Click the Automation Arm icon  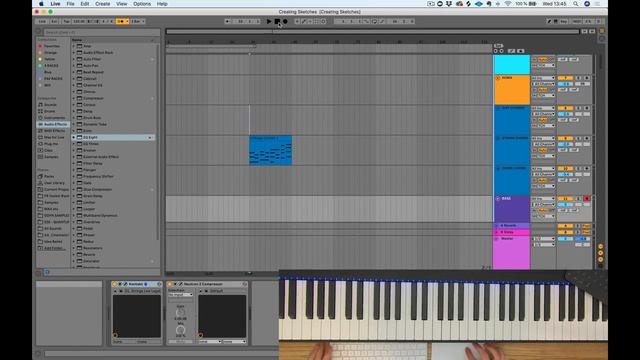coord(304,21)
